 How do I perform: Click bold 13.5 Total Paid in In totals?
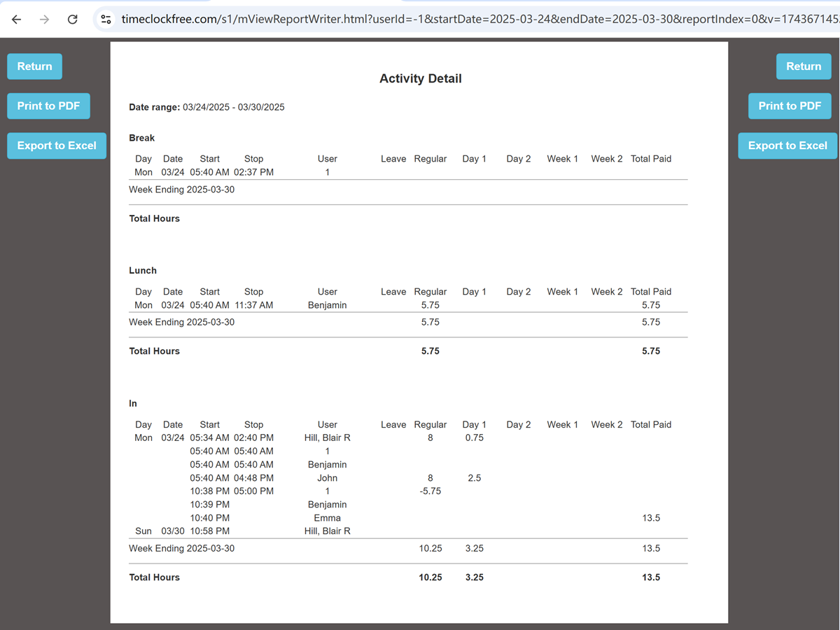651,577
